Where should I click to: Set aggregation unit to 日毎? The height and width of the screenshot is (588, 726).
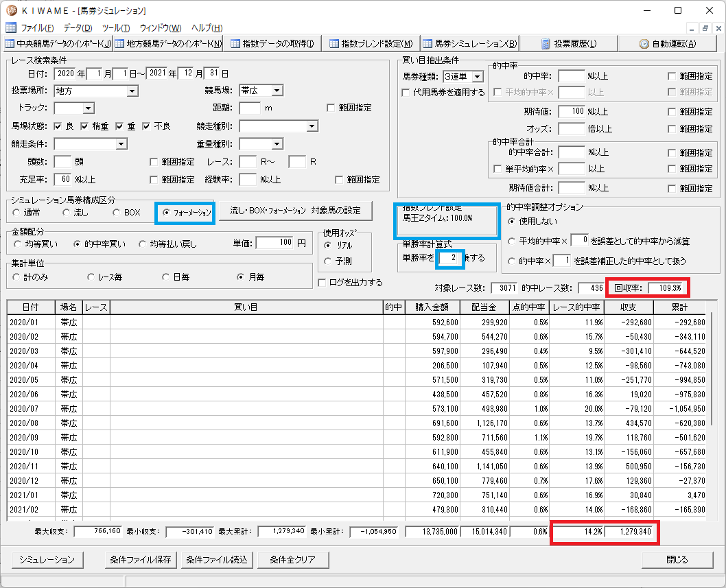click(x=165, y=277)
